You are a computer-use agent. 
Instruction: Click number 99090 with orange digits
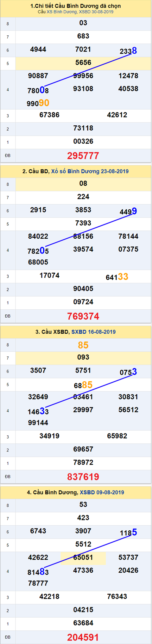[x=38, y=103]
